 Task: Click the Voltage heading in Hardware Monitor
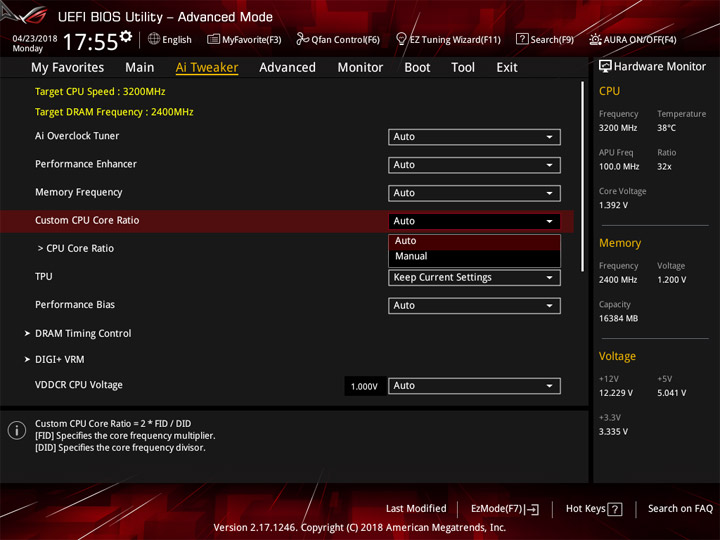pos(617,356)
